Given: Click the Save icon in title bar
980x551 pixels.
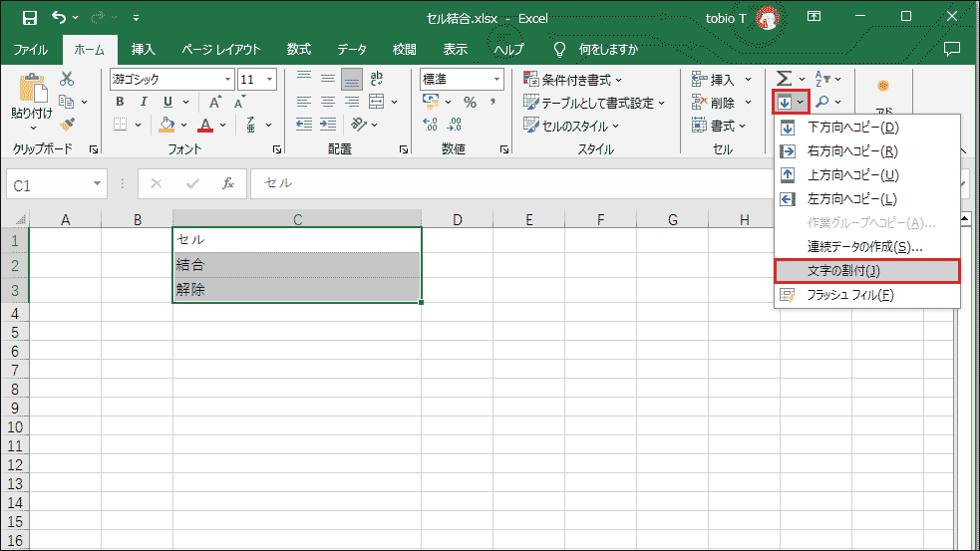Looking at the screenshot, I should pyautogui.click(x=29, y=18).
